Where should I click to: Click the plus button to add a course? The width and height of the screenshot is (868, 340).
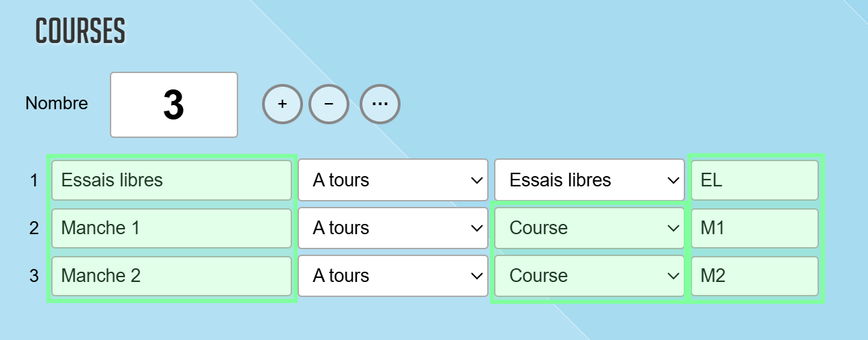(x=283, y=104)
